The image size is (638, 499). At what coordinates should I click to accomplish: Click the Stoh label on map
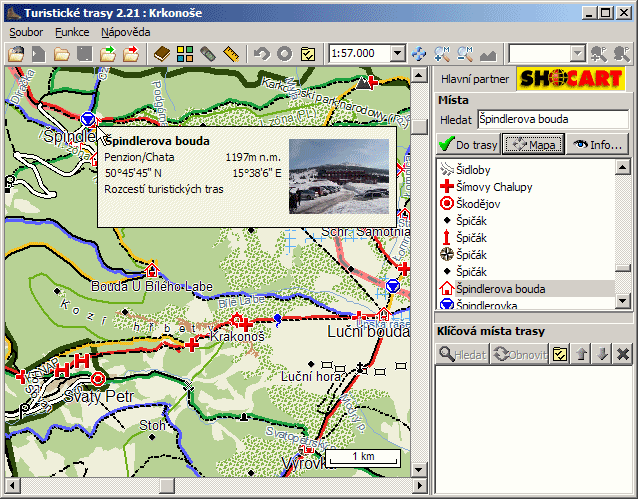153,425
